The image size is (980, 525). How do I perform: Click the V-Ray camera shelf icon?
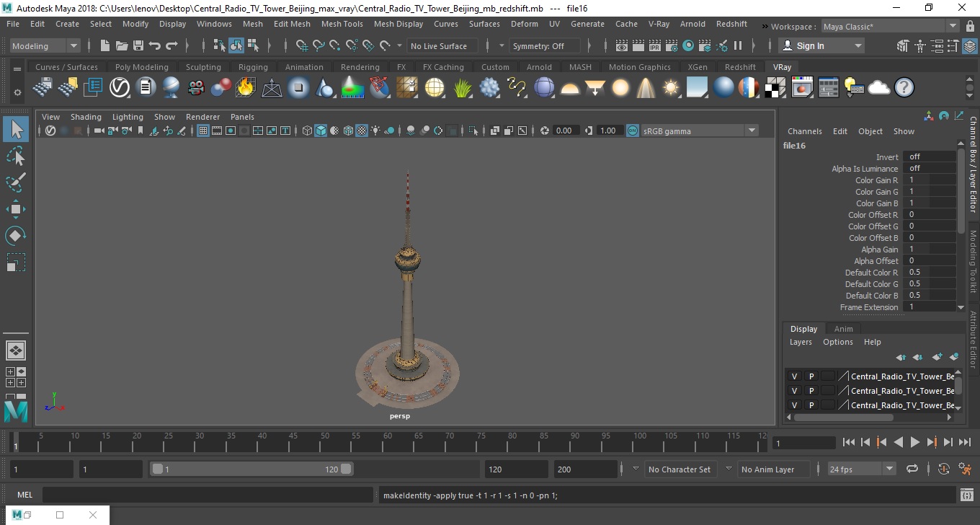tap(195, 88)
